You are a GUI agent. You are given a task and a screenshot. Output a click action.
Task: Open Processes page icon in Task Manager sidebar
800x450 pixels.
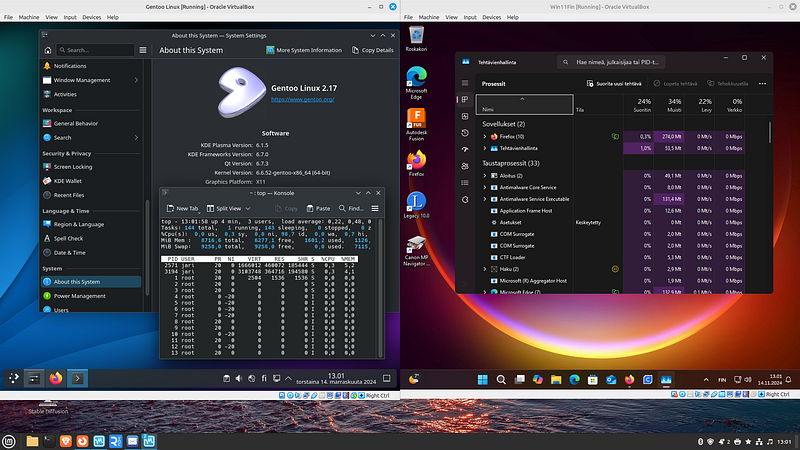click(x=465, y=100)
